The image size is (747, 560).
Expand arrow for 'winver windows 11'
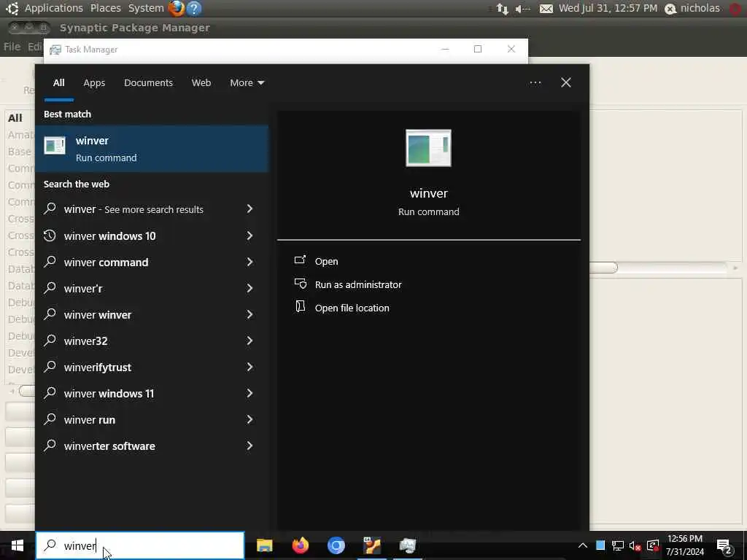point(249,393)
